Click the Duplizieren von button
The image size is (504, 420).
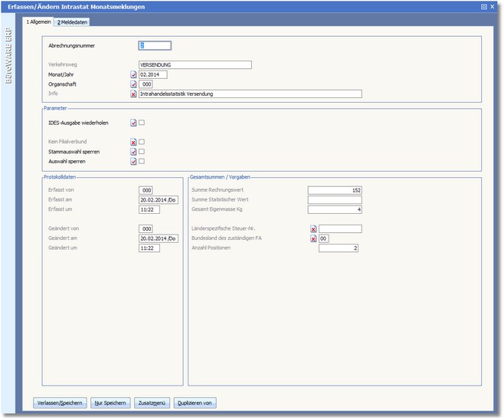click(x=196, y=402)
